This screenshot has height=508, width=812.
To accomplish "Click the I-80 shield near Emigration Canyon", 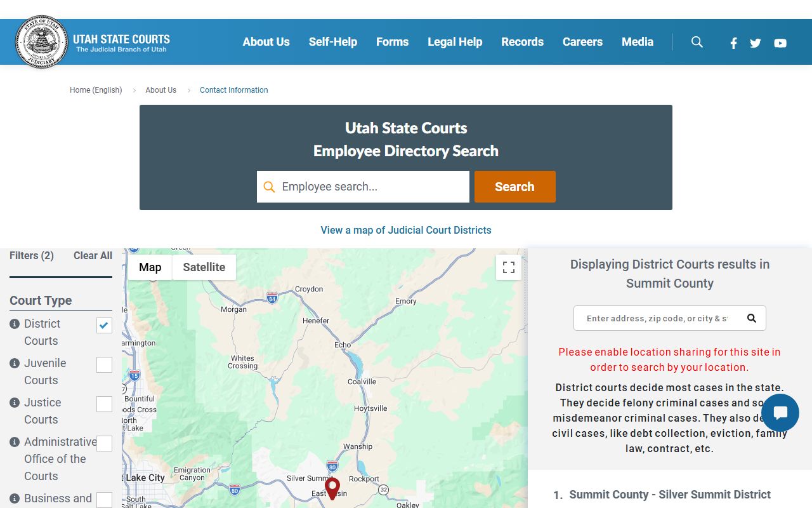I will coord(235,490).
